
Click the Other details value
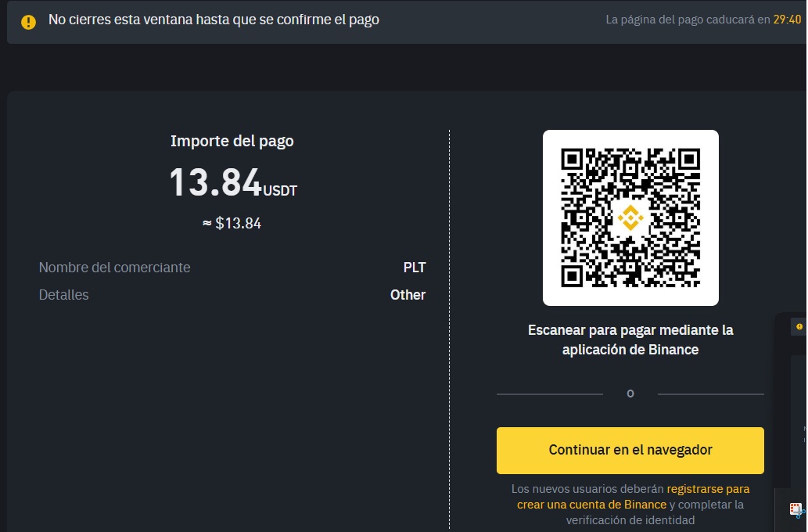pyautogui.click(x=408, y=295)
